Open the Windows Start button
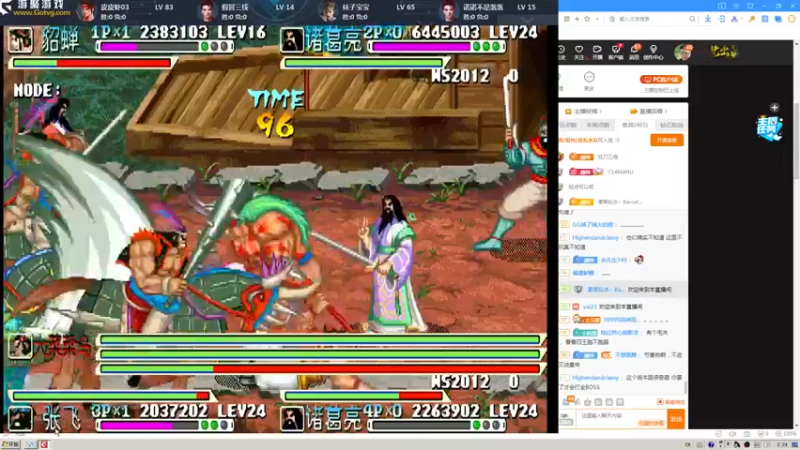Viewport: 800px width, 450px height. (10, 445)
